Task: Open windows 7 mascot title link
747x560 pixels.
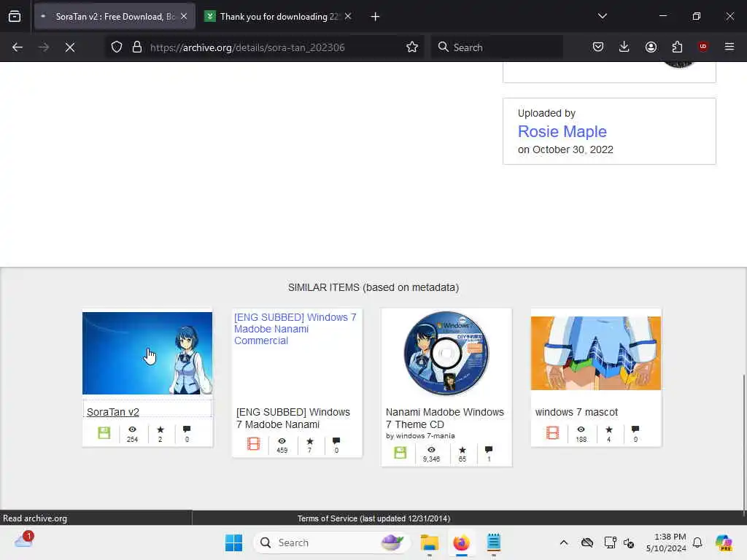Action: click(576, 412)
